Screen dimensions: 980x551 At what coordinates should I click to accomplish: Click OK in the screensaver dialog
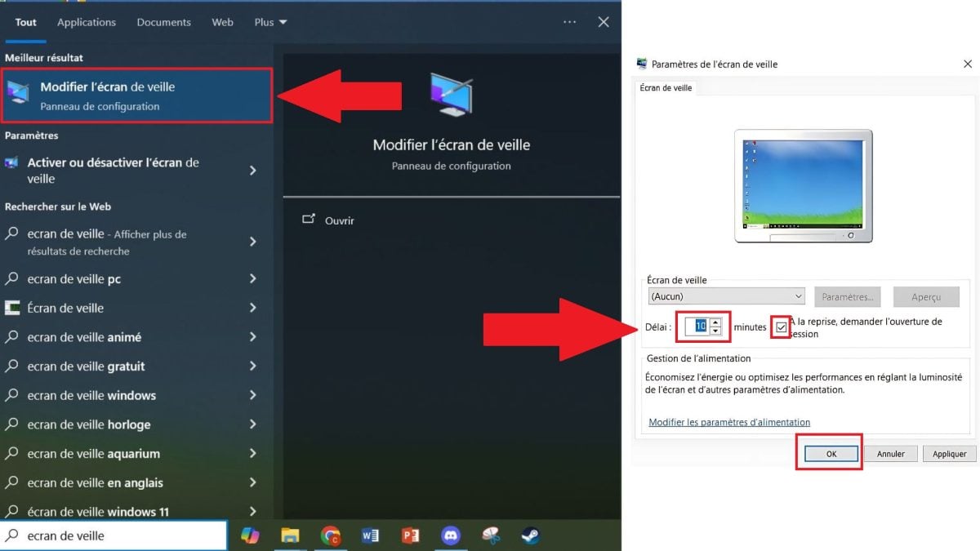point(831,454)
